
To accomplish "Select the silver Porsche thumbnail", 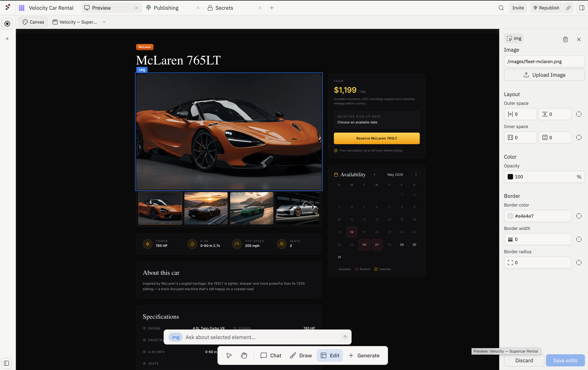I will click(x=297, y=208).
